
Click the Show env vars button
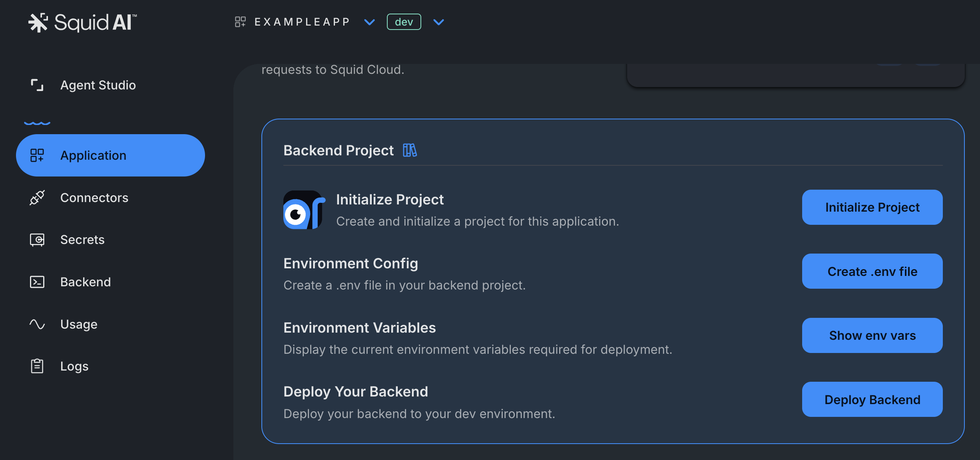(872, 335)
